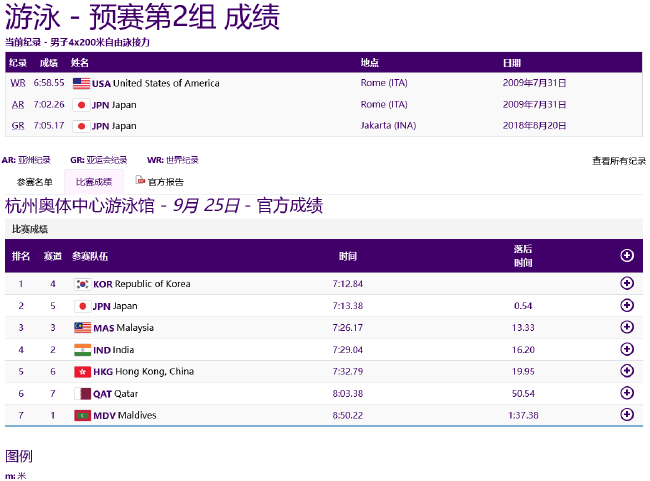Select Maldives time behind 1:37.38
The image size is (650, 481).
click(523, 415)
